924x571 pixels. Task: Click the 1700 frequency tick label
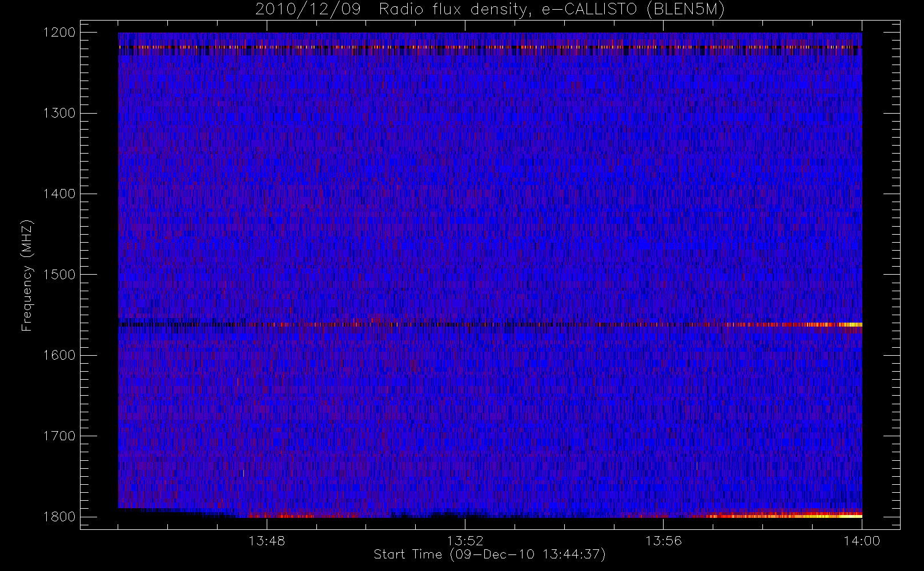(x=60, y=436)
